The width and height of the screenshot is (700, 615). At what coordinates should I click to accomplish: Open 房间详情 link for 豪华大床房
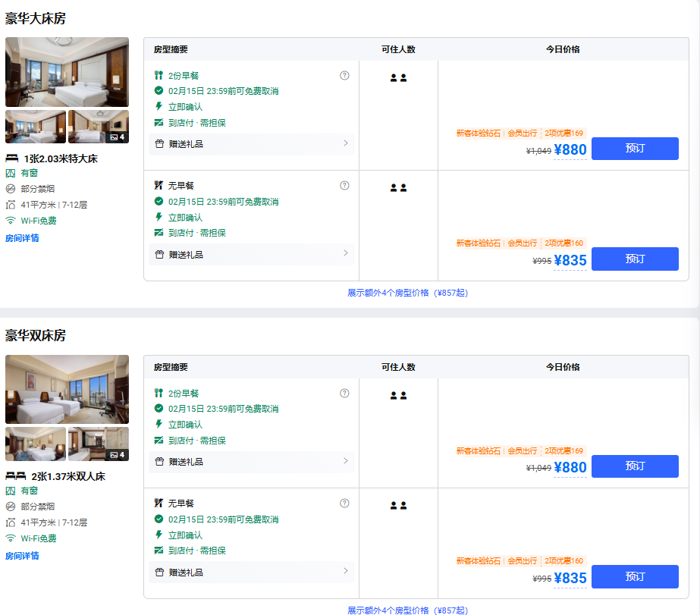(x=22, y=238)
